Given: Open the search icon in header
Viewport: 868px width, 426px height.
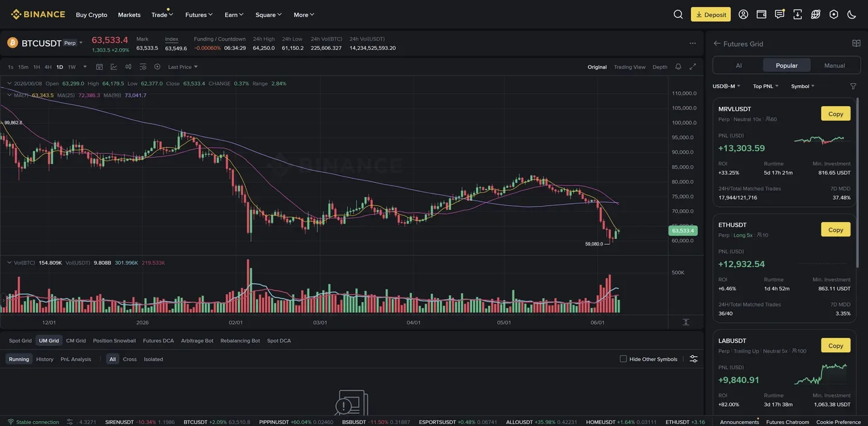Looking at the screenshot, I should (x=678, y=14).
